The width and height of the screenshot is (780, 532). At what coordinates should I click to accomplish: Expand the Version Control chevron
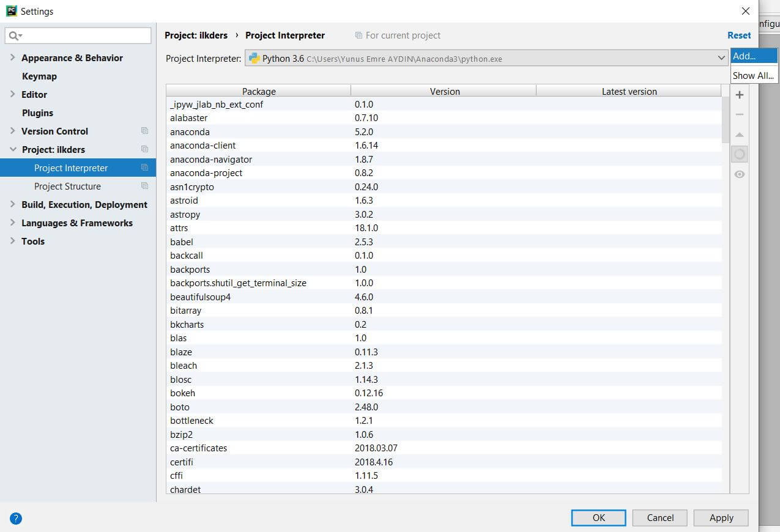tap(13, 131)
